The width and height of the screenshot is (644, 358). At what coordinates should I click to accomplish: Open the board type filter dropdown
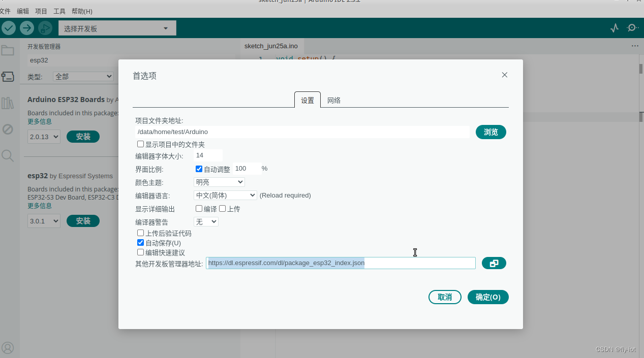tap(83, 77)
